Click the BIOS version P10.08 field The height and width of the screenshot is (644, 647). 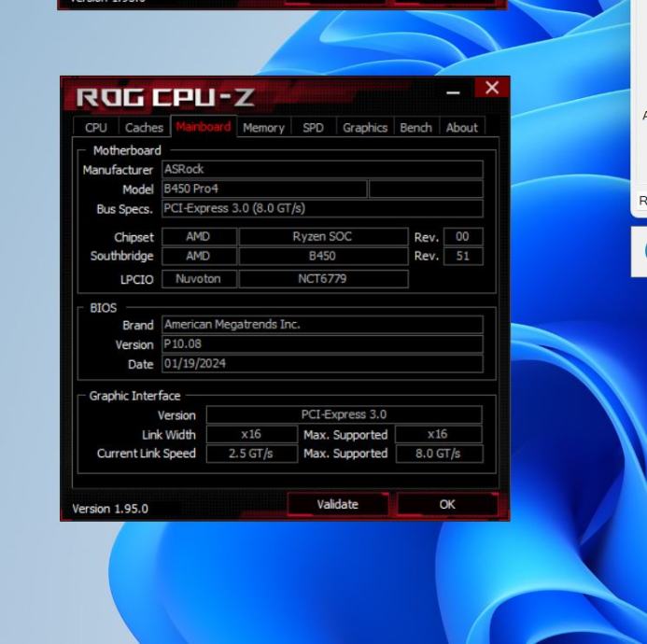[x=322, y=344]
